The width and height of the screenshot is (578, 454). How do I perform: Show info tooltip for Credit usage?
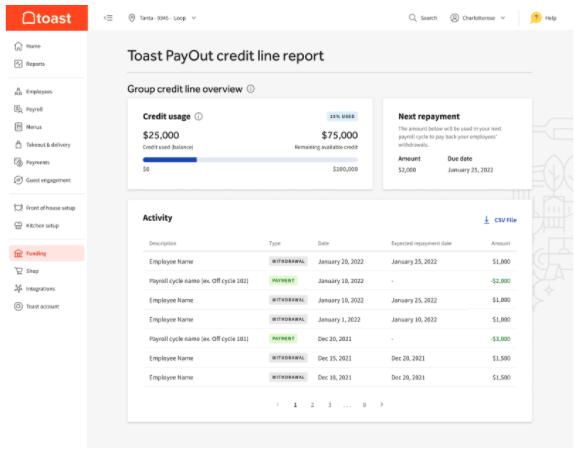click(x=198, y=116)
